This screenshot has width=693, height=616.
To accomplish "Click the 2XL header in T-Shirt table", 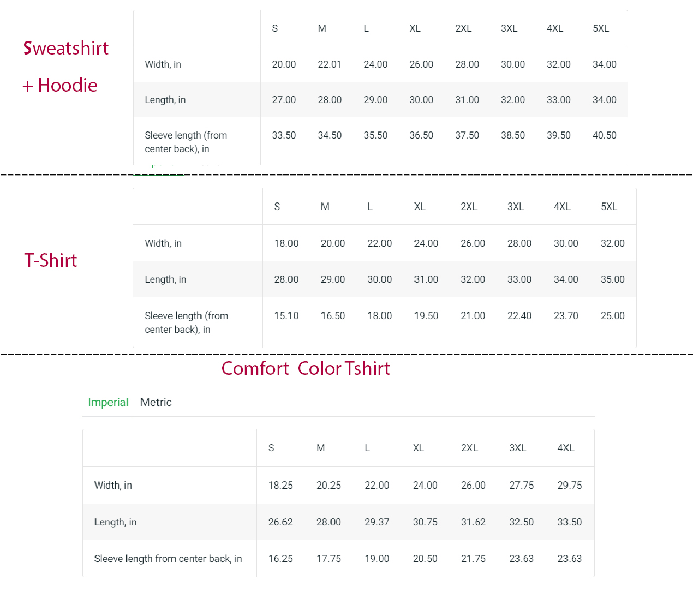I will click(x=469, y=207).
